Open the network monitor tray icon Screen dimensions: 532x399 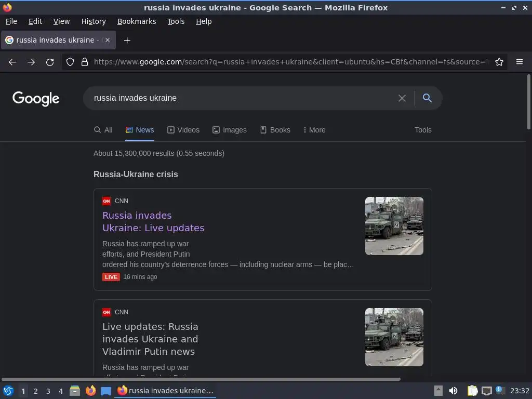tap(486, 391)
